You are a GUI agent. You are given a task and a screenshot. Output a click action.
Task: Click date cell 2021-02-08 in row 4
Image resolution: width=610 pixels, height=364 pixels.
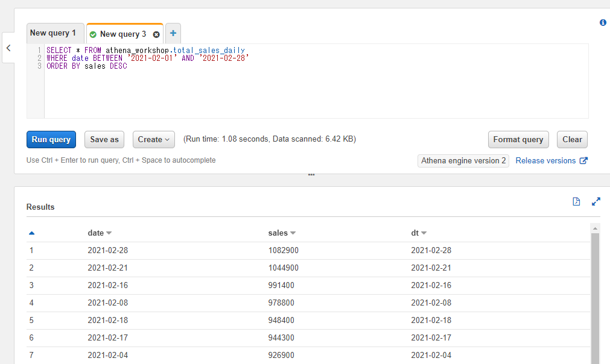(x=108, y=303)
